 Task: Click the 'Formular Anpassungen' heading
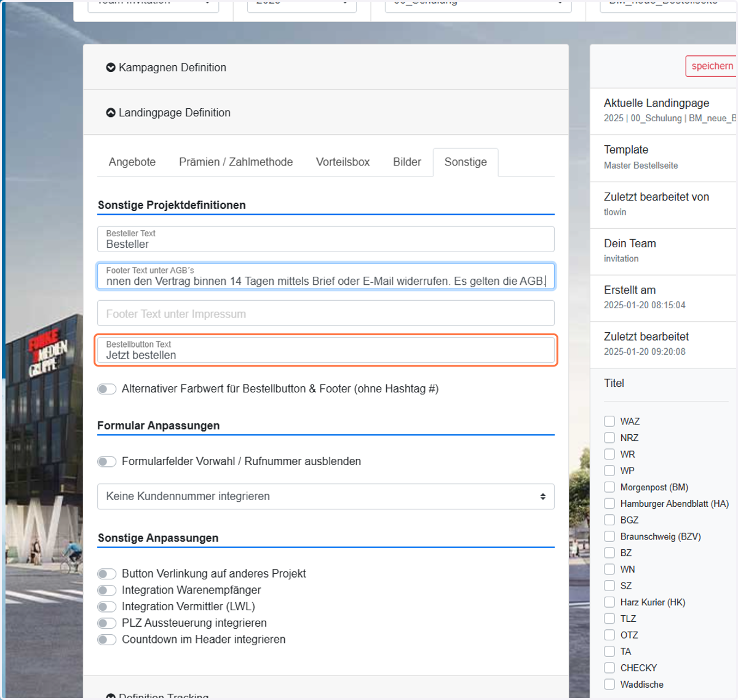pyautogui.click(x=159, y=426)
